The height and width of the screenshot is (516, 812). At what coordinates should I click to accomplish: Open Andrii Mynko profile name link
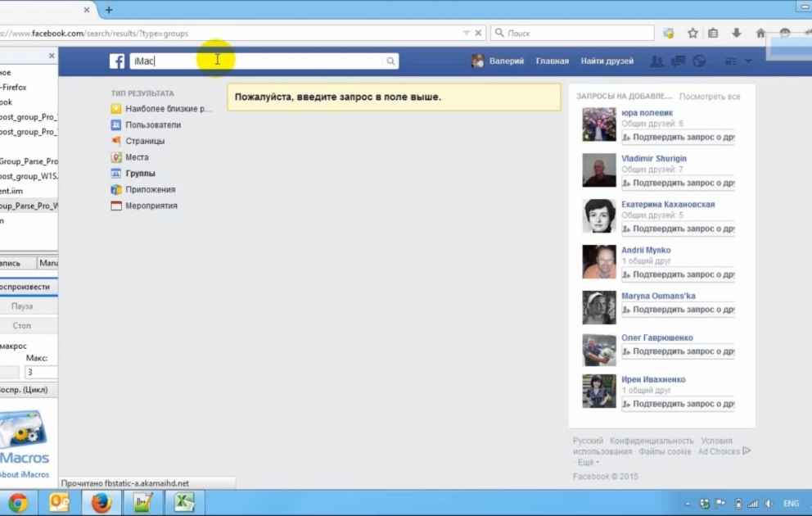coord(646,251)
